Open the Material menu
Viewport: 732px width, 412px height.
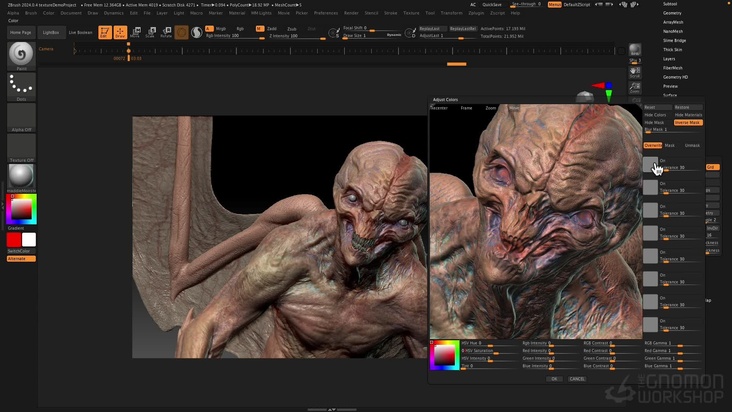tap(237, 13)
